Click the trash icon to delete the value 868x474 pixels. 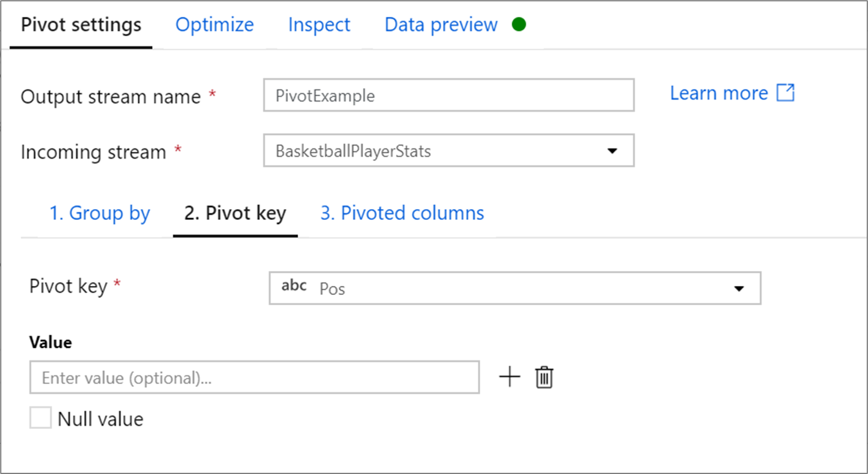543,377
